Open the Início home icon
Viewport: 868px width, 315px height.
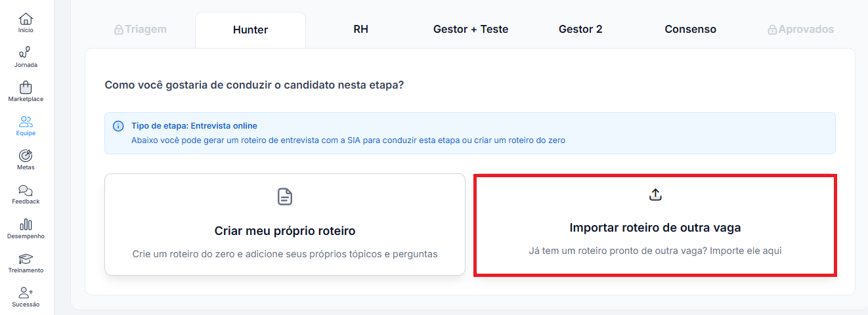(x=26, y=19)
